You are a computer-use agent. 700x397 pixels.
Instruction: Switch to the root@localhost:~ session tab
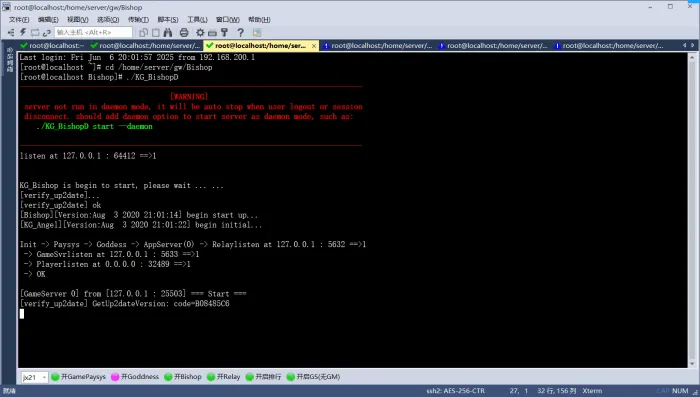(53, 46)
